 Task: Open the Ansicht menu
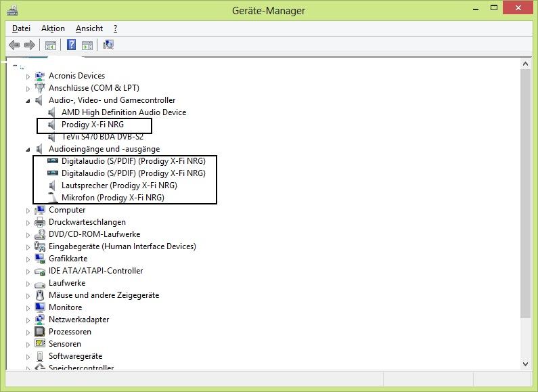pos(89,28)
